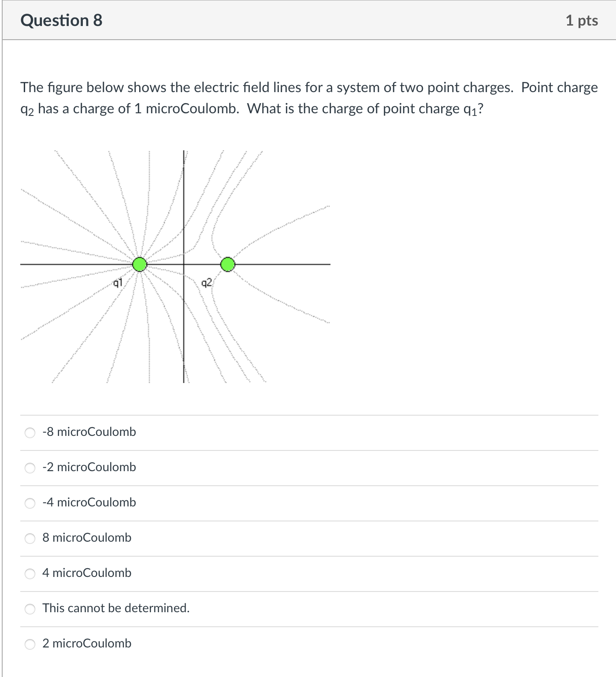Choose the 'This cannot be determined' option
The image size is (616, 677).
[30, 609]
